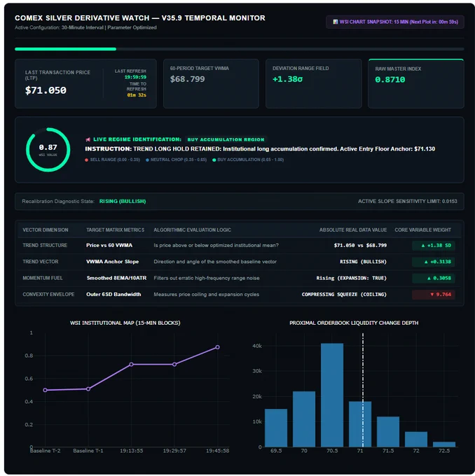This screenshot has width=475, height=476.
Task: Click the blue Neutral Chop legend dot
Action: (x=147, y=160)
